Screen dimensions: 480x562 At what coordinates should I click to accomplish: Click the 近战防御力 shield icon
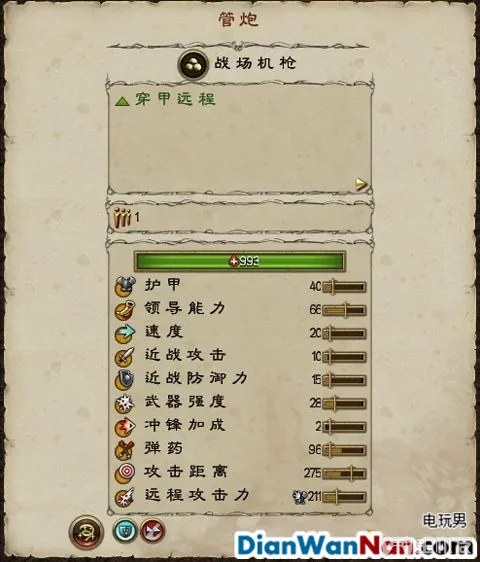(124, 380)
